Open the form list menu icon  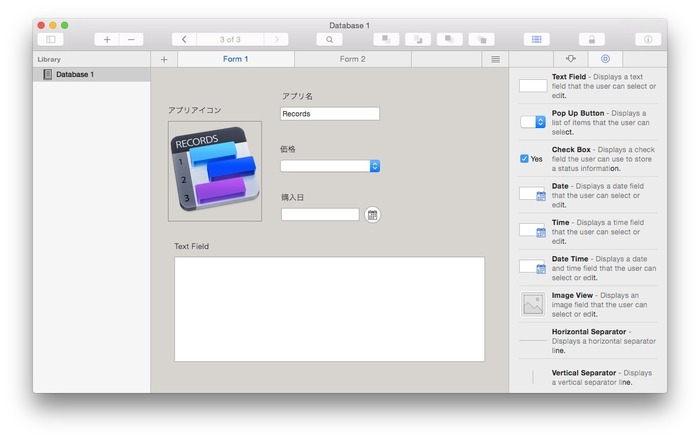tap(496, 59)
